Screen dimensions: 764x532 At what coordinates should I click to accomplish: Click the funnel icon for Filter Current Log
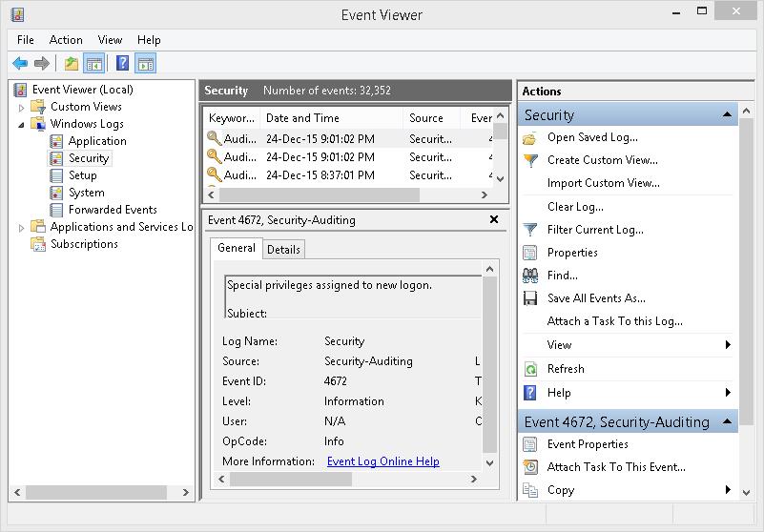530,230
